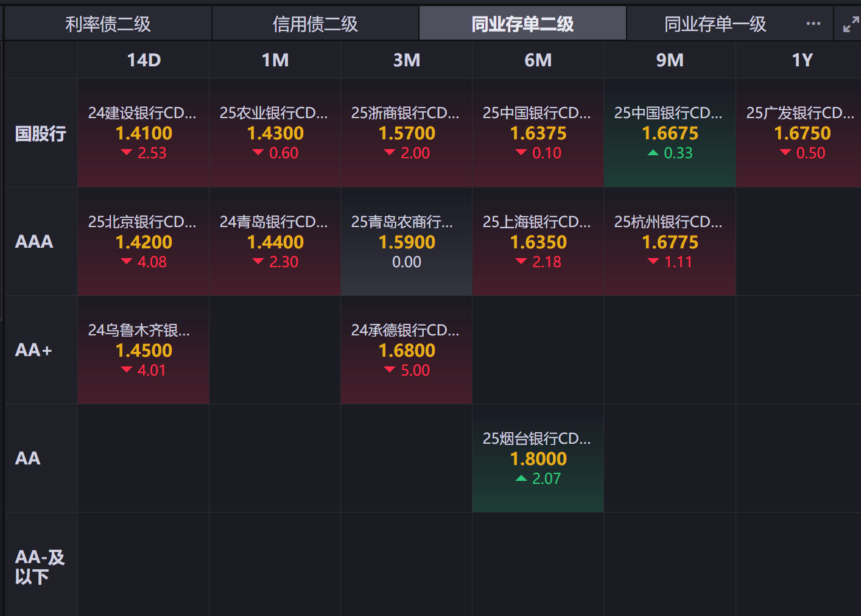Open the 同业存单一级 tab
The width and height of the screenshot is (861, 616).
(715, 24)
